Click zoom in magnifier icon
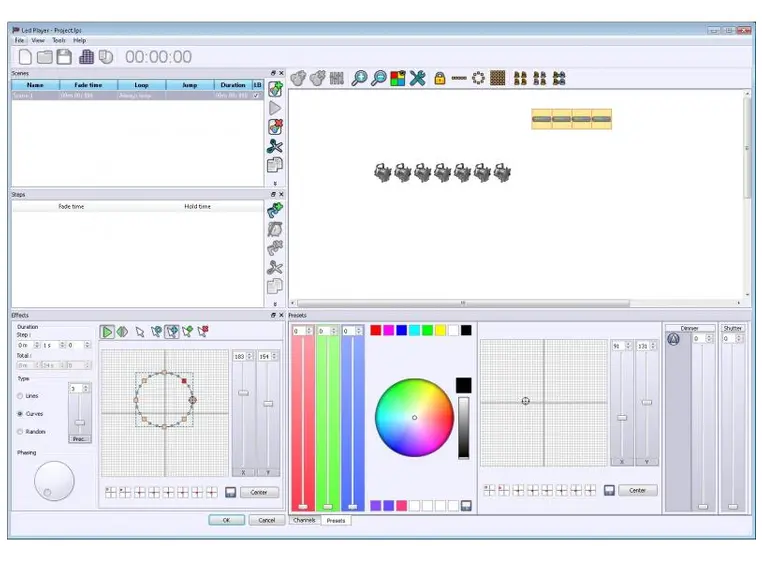This screenshot has width=762, height=562. click(359, 78)
